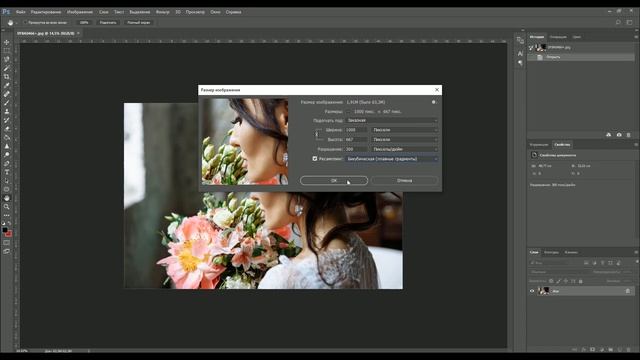Open the Ширина units dropdown
This screenshot has height=360, width=640.
tap(404, 130)
